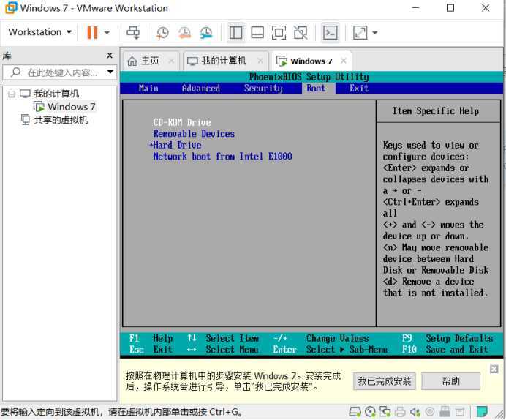Click the network adapter status icon
The width and height of the screenshot is (506, 420).
coord(385,412)
